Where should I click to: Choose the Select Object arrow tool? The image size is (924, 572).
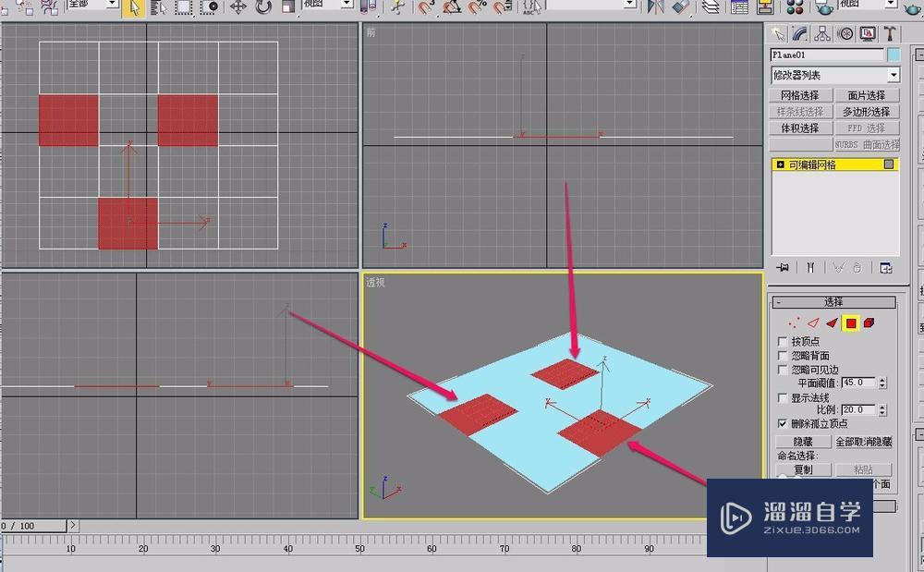pyautogui.click(x=134, y=7)
